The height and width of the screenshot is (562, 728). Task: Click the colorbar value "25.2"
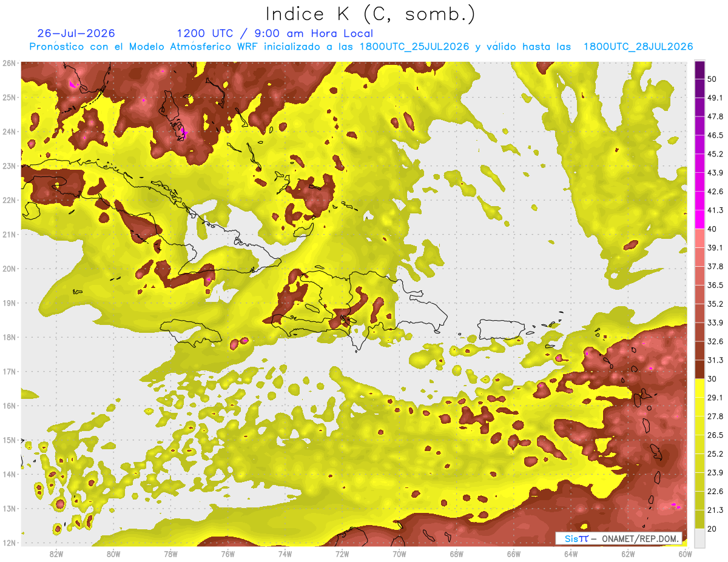click(716, 454)
